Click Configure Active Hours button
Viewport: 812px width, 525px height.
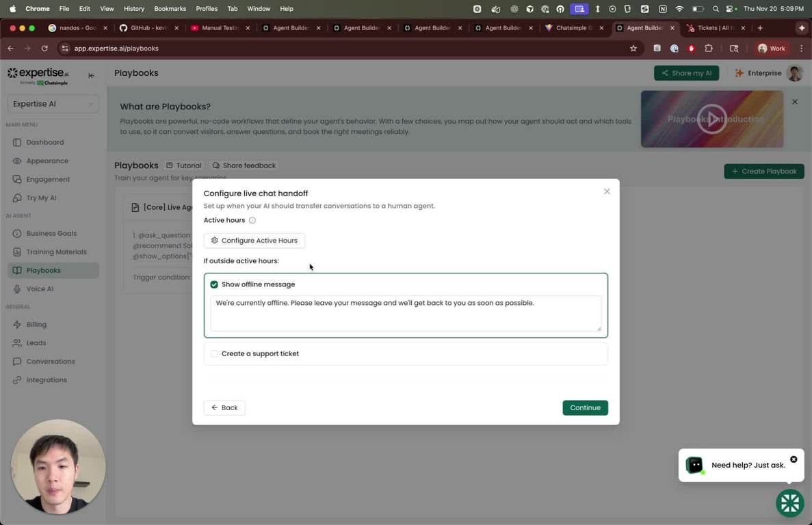(254, 241)
